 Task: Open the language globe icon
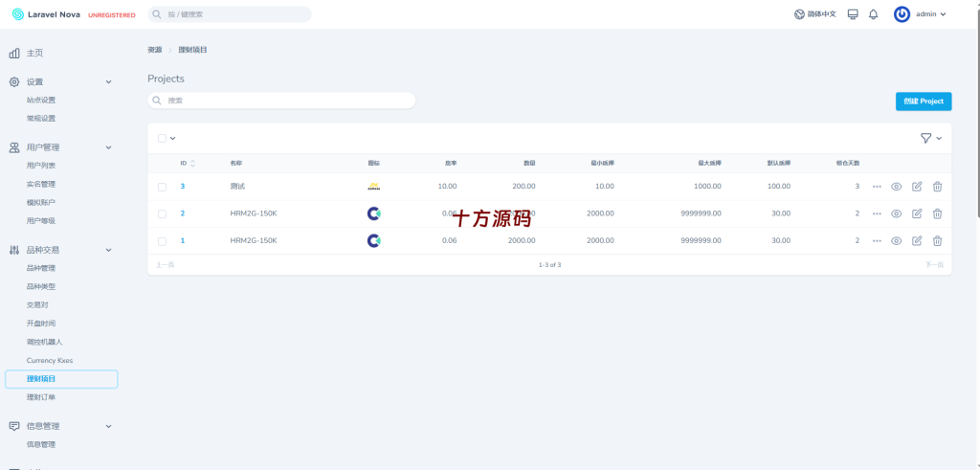coord(799,14)
